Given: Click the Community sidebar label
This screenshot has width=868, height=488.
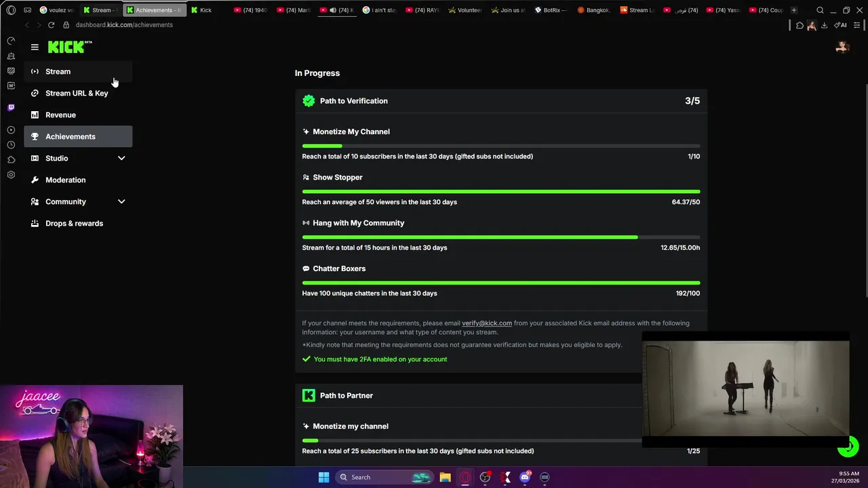Looking at the screenshot, I should pyautogui.click(x=66, y=201).
